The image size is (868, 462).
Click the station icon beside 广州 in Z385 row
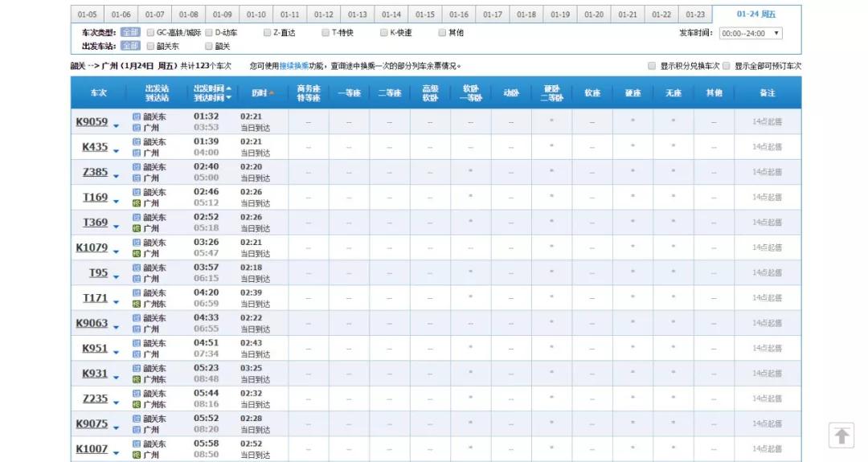coord(136,178)
